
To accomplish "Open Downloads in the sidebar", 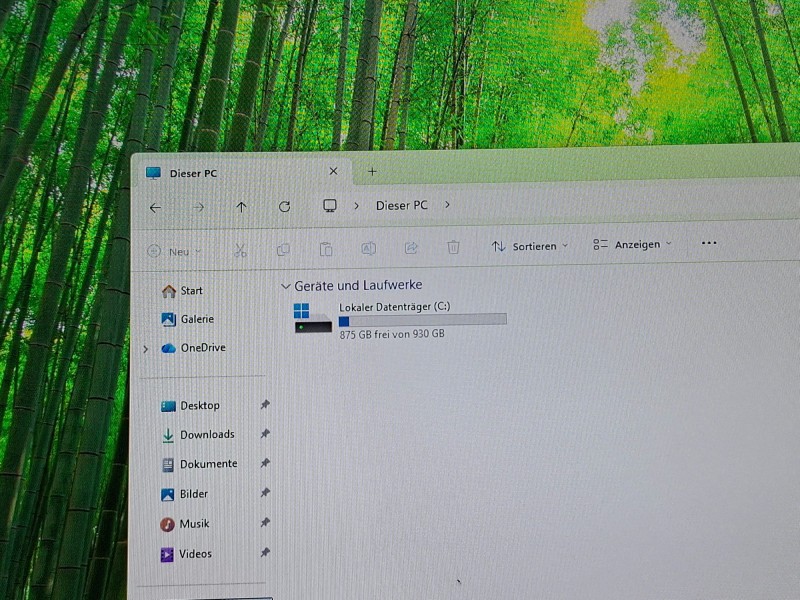I will click(206, 435).
